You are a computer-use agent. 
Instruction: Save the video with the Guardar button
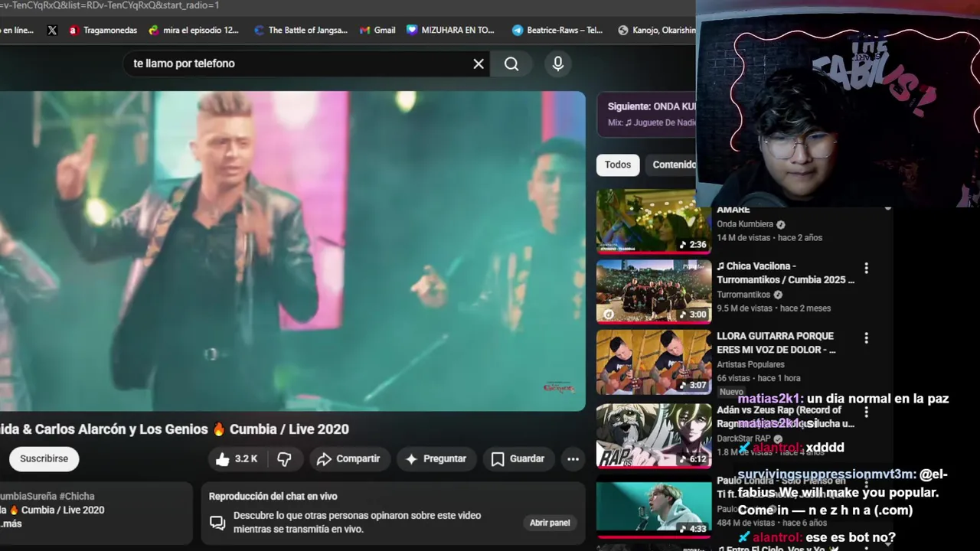518,458
